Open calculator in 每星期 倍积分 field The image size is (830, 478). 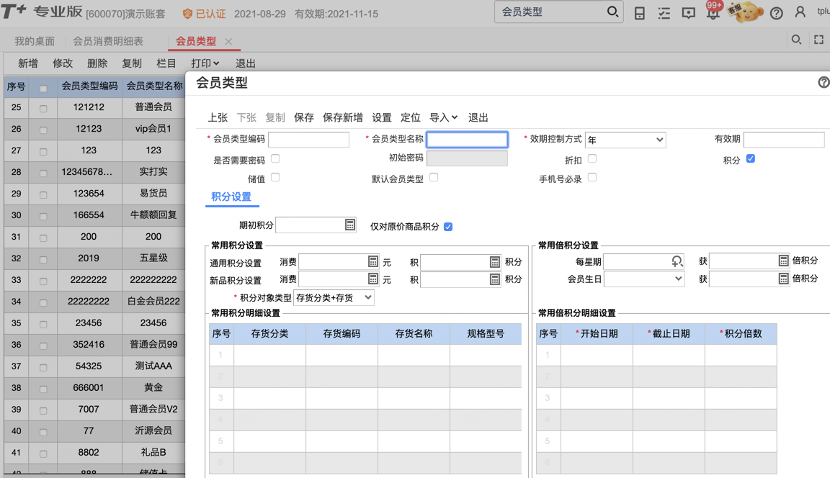coord(783,260)
